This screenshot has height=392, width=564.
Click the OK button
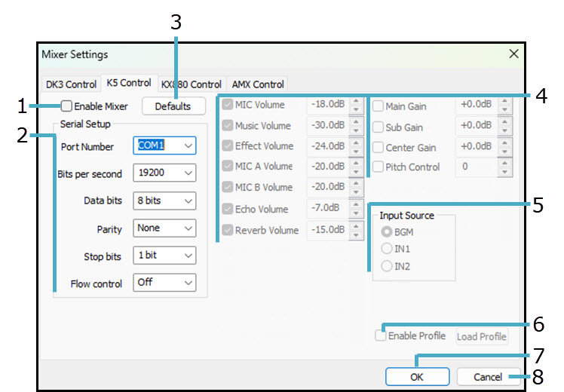415,376
